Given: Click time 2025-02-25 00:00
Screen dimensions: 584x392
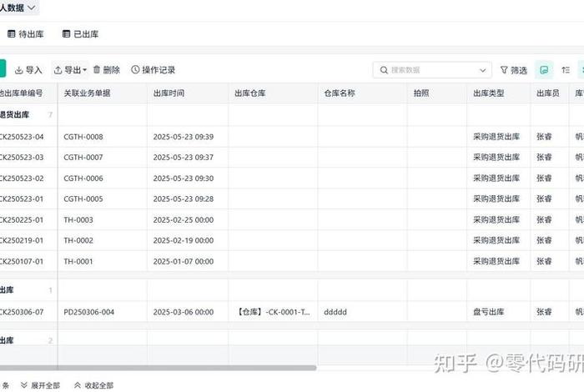Looking at the screenshot, I should [x=184, y=219].
